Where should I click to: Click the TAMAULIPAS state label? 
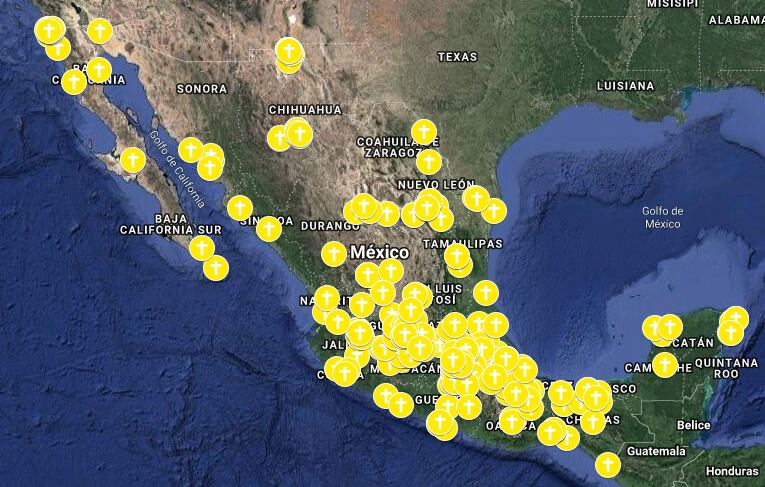click(x=463, y=244)
